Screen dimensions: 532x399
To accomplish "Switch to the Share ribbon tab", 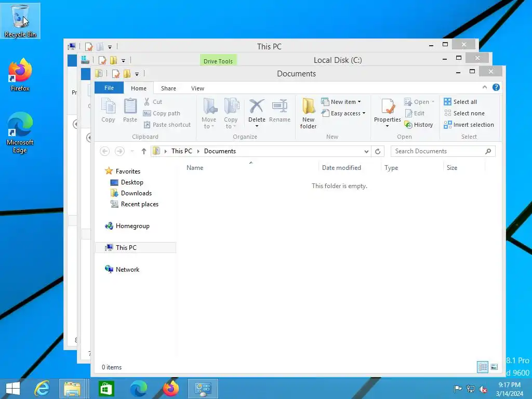I will [x=168, y=88].
